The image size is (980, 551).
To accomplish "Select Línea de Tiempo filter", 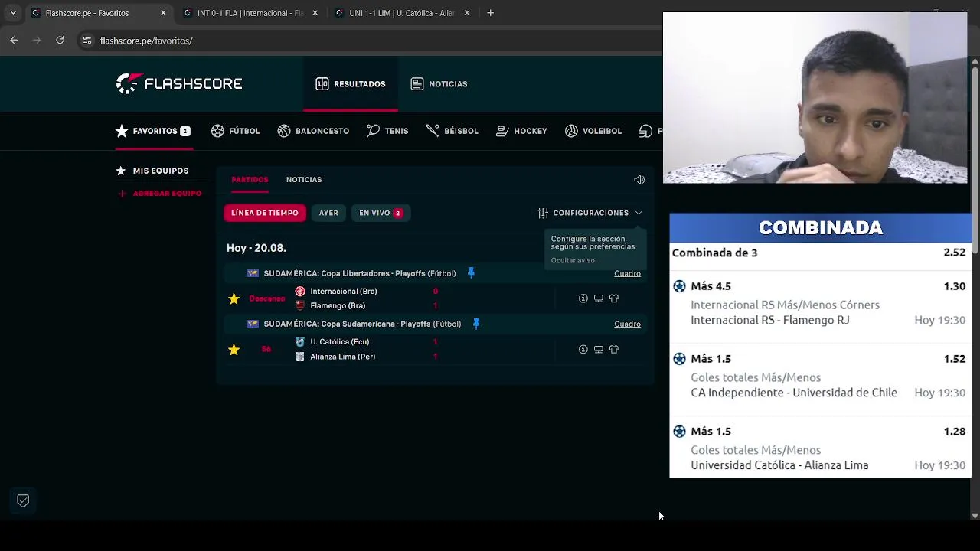I will 265,213.
